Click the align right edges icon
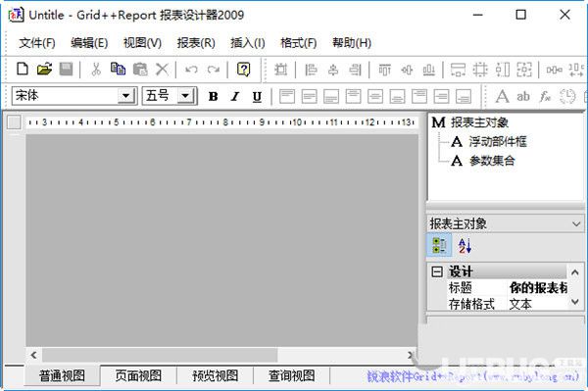588x391 pixels. tap(355, 70)
